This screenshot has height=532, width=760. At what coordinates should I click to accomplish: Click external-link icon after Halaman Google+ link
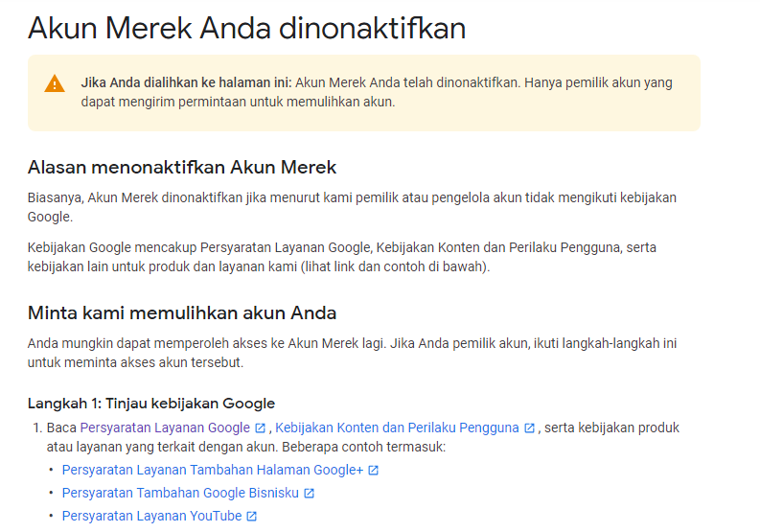coord(373,471)
